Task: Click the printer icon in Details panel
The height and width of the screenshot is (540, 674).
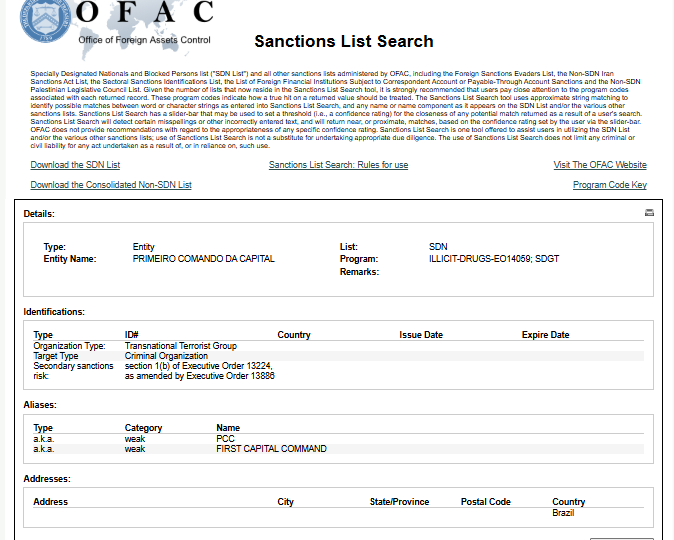Action: tap(649, 213)
